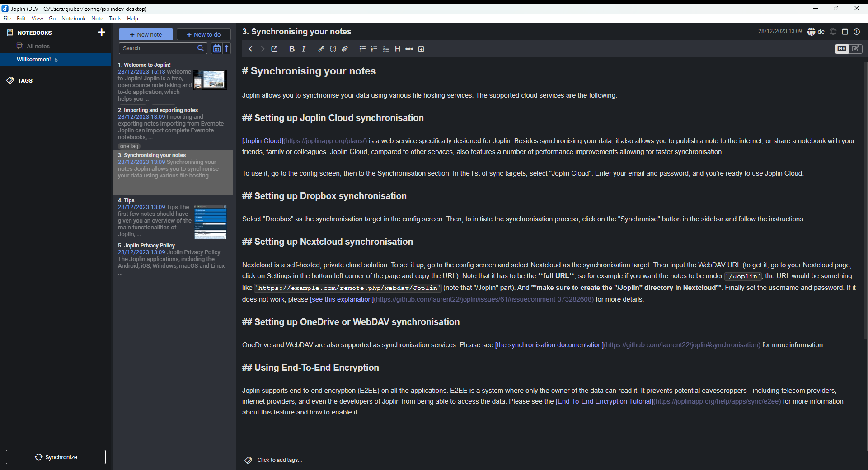Insert a numbered list
Viewport: 868px width, 470px height.
tap(374, 49)
